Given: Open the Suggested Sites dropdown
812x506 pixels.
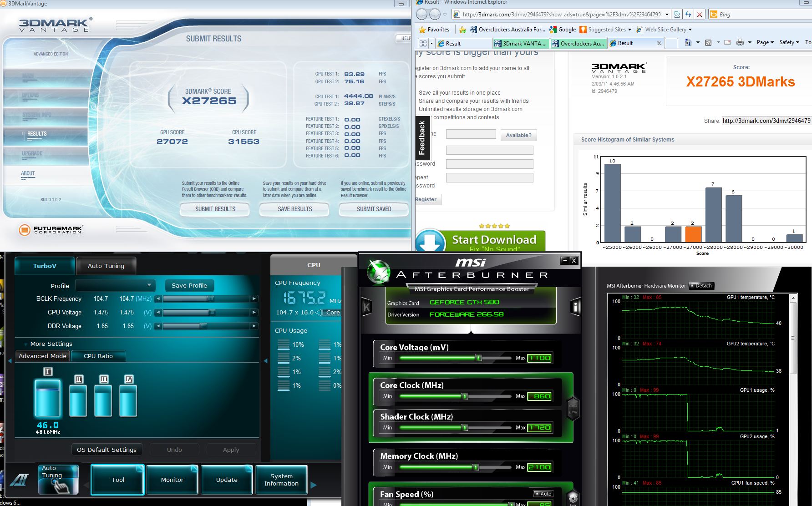Looking at the screenshot, I should pos(629,30).
